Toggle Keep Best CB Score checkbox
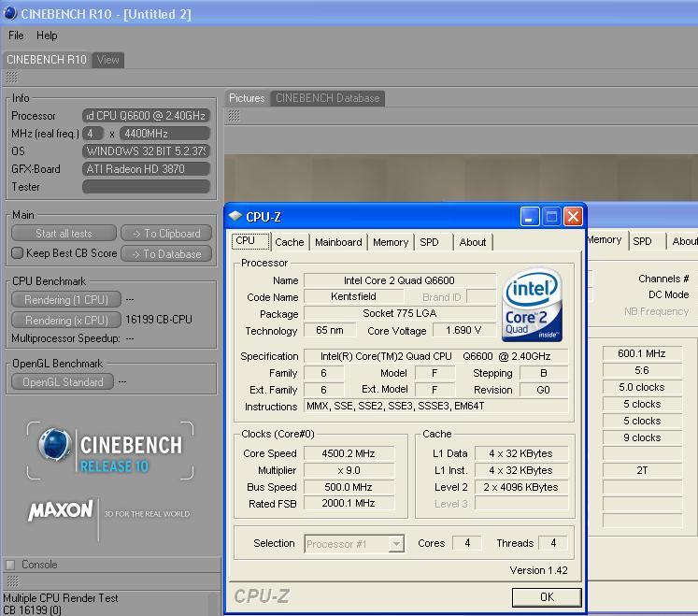The width and height of the screenshot is (698, 616). coord(18,253)
